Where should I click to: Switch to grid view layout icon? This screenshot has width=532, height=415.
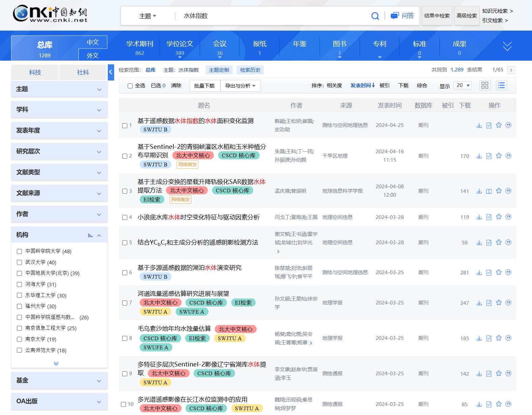click(x=485, y=85)
